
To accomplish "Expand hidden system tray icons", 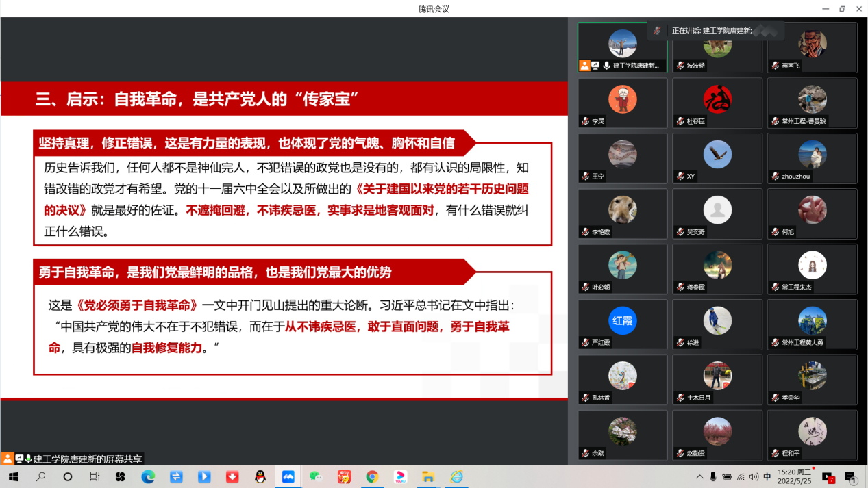I will 700,476.
